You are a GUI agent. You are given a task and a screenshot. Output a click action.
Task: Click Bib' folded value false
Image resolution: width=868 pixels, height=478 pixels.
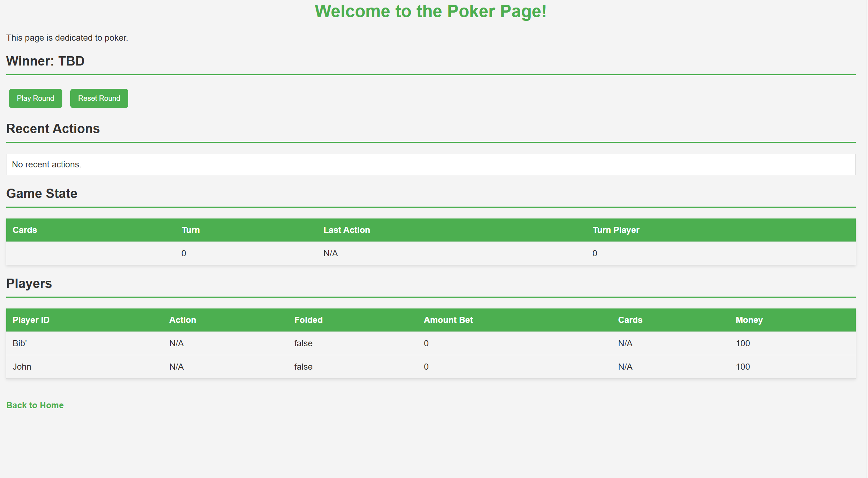303,343
